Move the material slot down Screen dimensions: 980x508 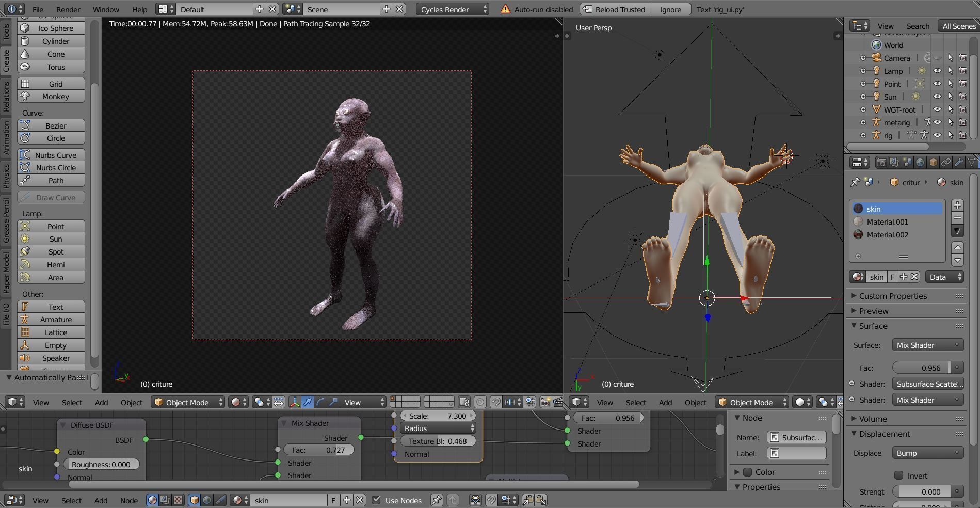(x=957, y=260)
